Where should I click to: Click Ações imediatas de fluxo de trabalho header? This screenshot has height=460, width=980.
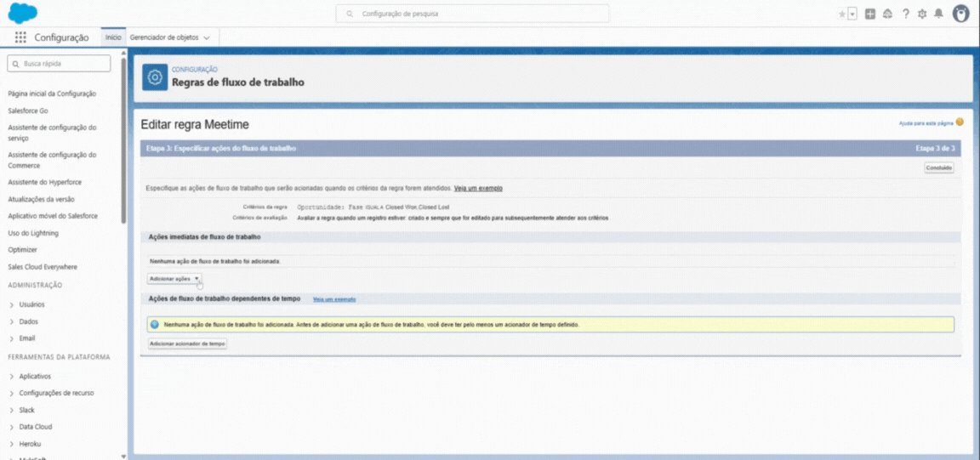(204, 237)
